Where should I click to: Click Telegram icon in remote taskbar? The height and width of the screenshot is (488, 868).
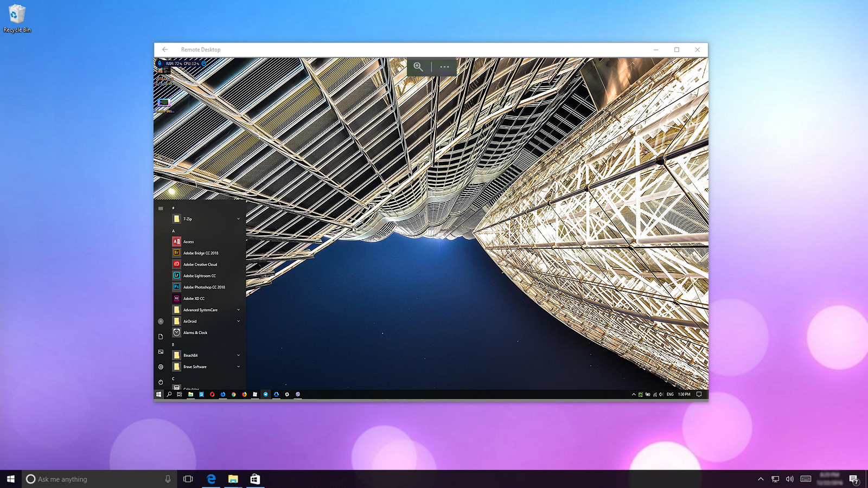pyautogui.click(x=265, y=394)
